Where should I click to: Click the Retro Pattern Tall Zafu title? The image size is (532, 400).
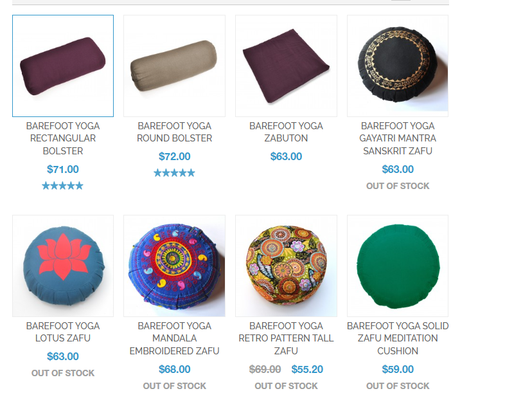286,338
